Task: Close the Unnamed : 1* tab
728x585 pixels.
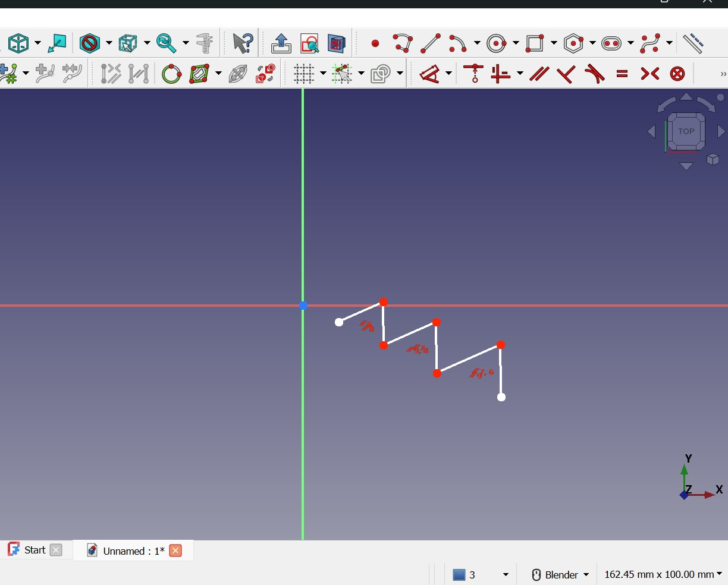Action: [x=175, y=551]
